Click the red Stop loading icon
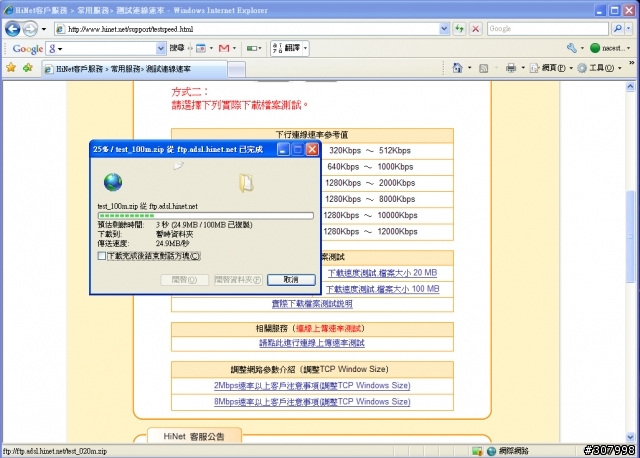This screenshot has width=640, height=458. pyautogui.click(x=476, y=29)
